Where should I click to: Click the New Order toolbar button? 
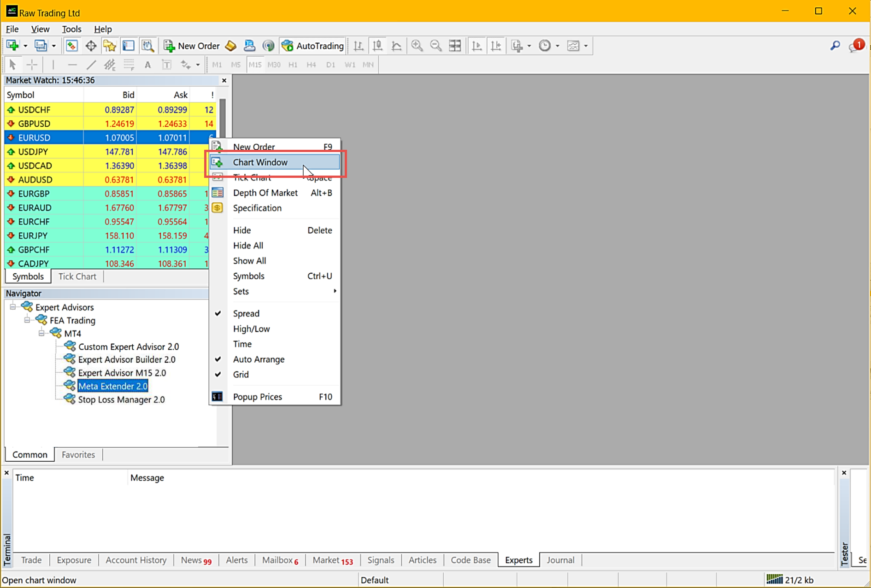point(191,46)
